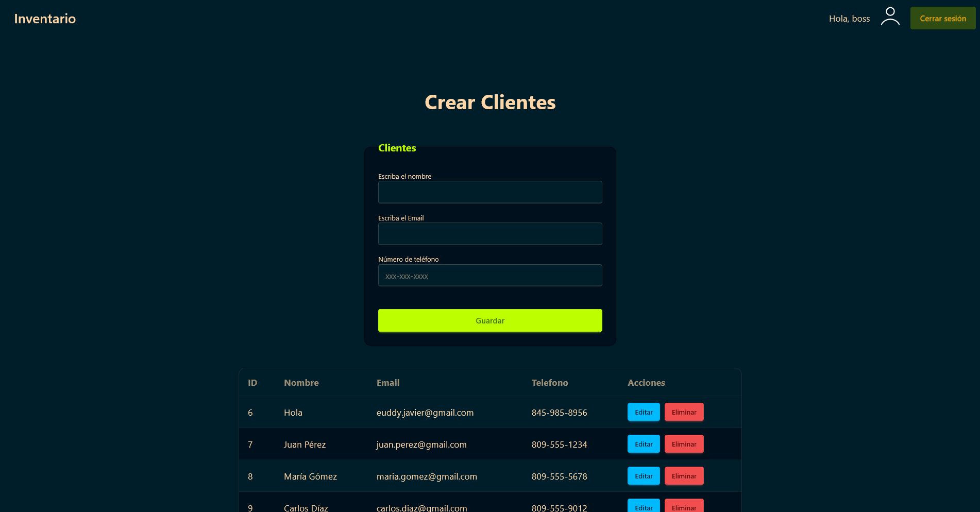Click the Número de teléfono input
The image size is (980, 512).
coord(489,276)
